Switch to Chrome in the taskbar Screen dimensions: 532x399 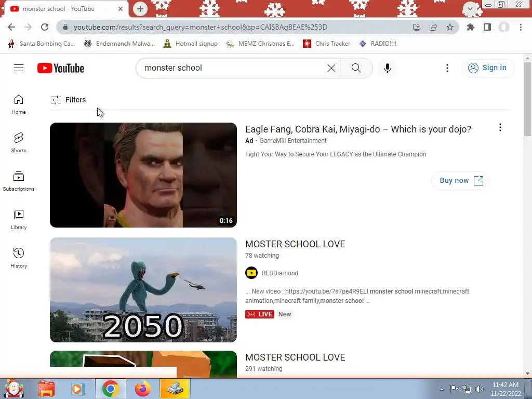tap(110, 389)
